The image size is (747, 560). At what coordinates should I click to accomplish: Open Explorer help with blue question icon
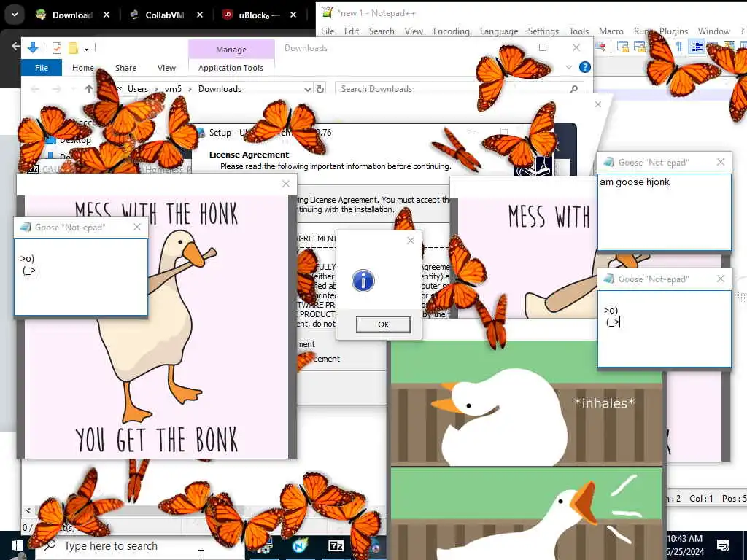[584, 67]
